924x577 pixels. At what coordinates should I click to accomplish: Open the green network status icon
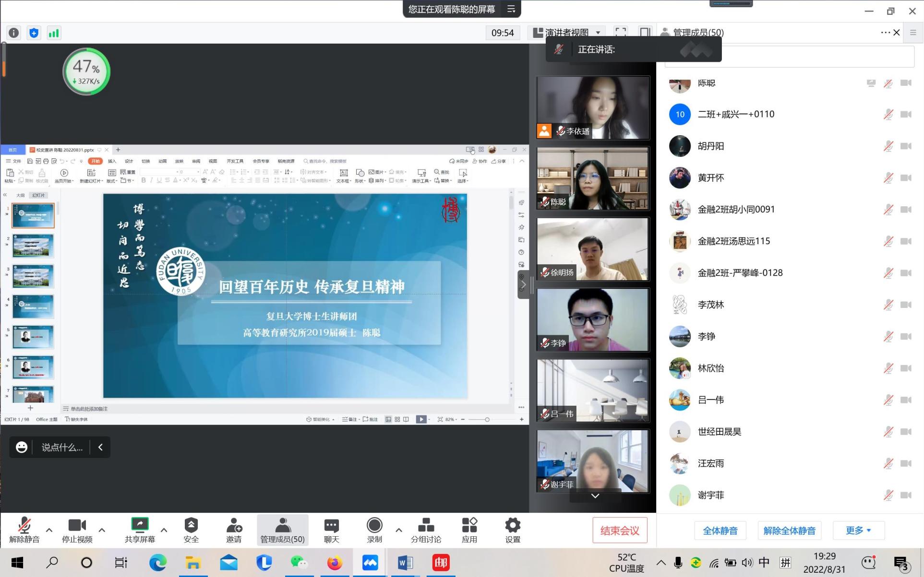[x=54, y=33]
